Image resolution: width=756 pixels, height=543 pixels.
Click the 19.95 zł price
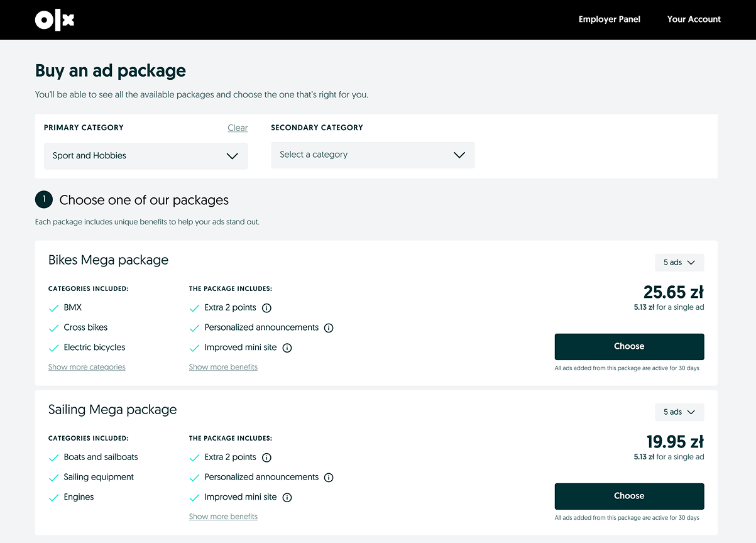(676, 441)
